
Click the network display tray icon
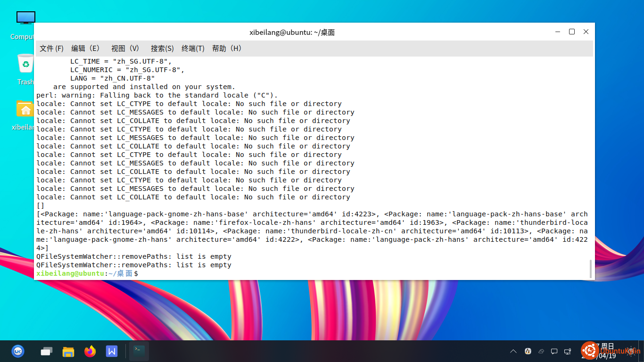click(x=568, y=351)
